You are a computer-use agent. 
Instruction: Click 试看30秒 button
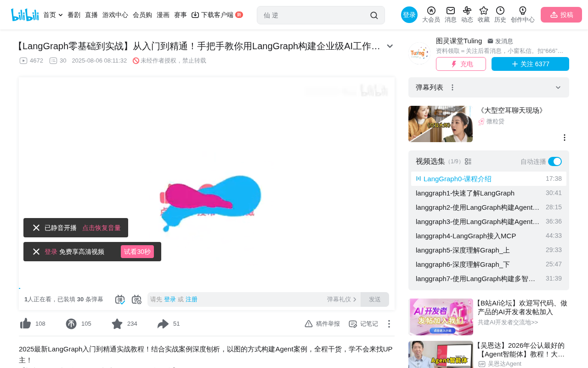point(137,252)
